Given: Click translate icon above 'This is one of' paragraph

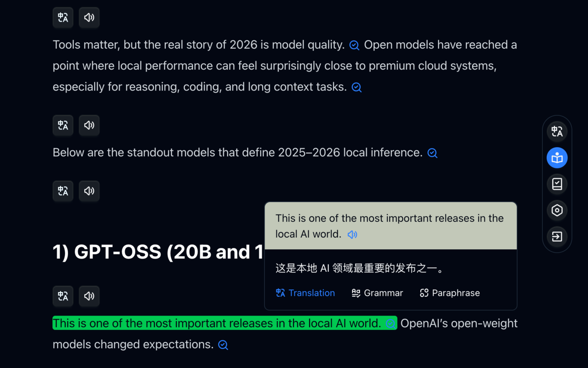Looking at the screenshot, I should 63,296.
